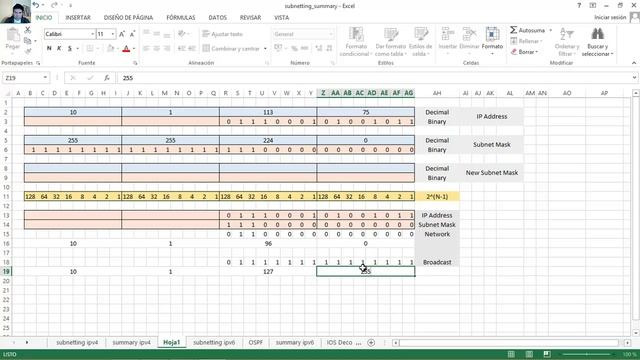Open the FÓRMULAS ribbon tab

[181, 18]
